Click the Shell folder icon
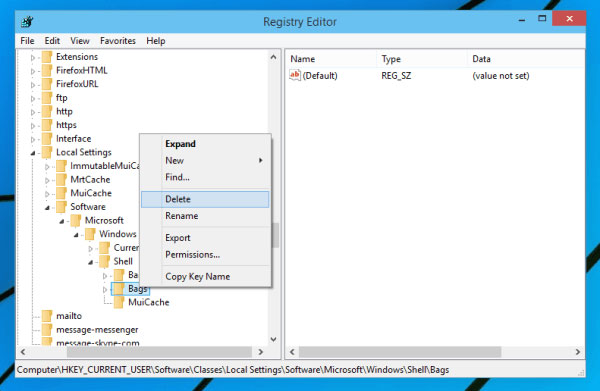 (104, 262)
